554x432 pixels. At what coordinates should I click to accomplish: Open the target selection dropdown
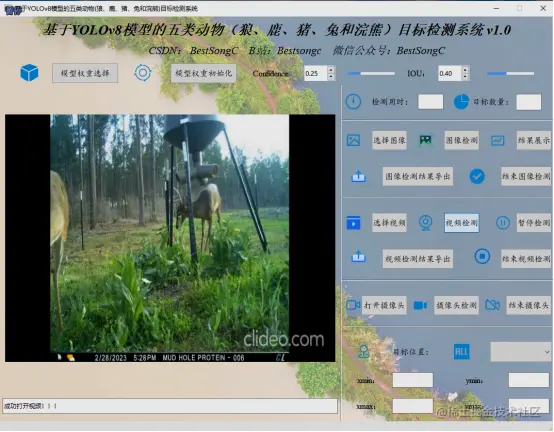point(521,352)
